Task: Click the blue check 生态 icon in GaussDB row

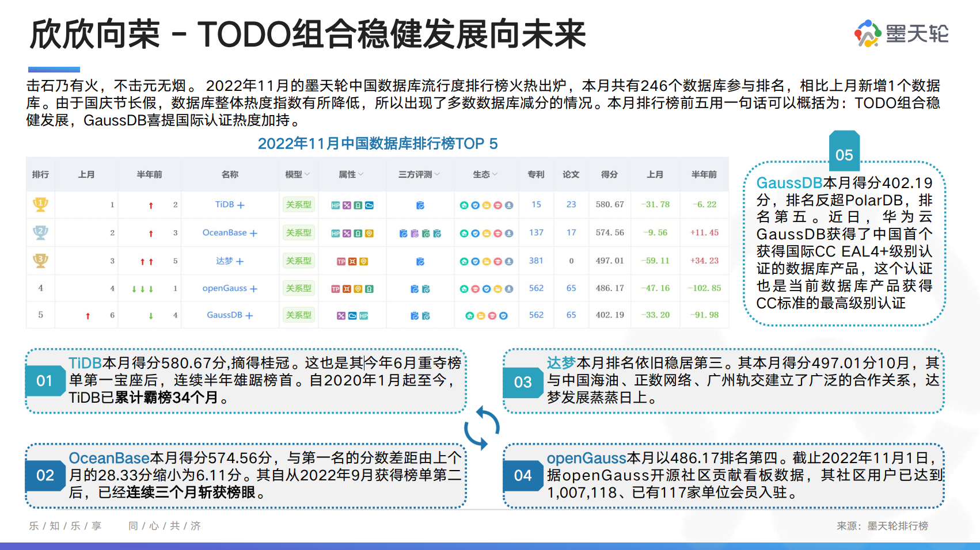Action: click(503, 316)
